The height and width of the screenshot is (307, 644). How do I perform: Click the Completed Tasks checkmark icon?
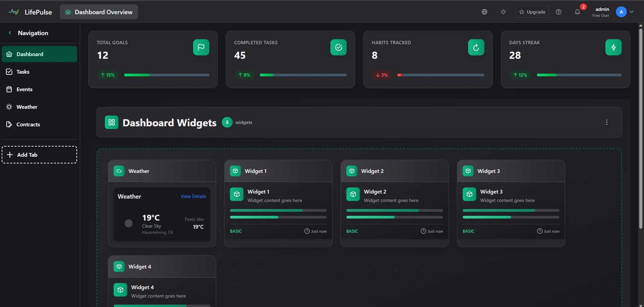tap(338, 47)
